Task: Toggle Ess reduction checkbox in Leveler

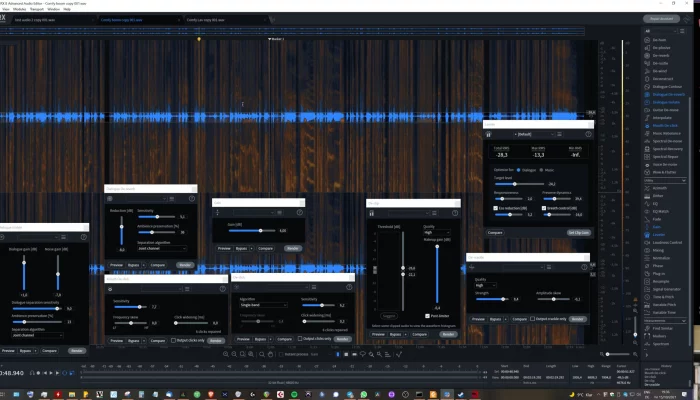Action: [x=496, y=208]
